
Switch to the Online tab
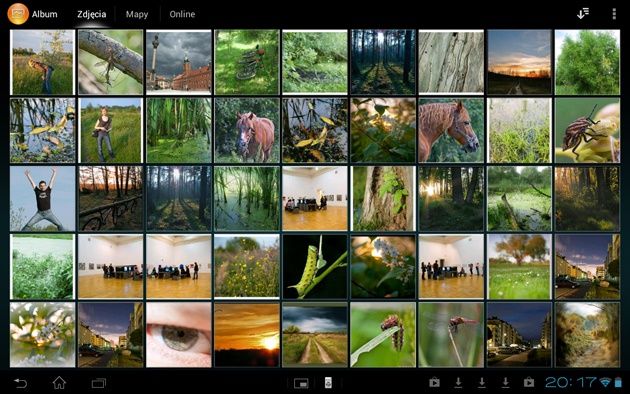(182, 14)
